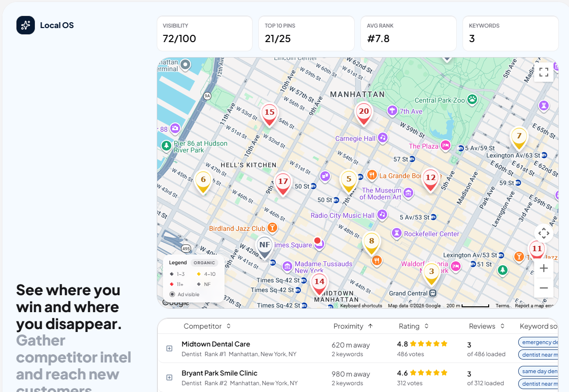Zoom in on the map with plus button
Screen dimensions: 569x392
(x=544, y=268)
